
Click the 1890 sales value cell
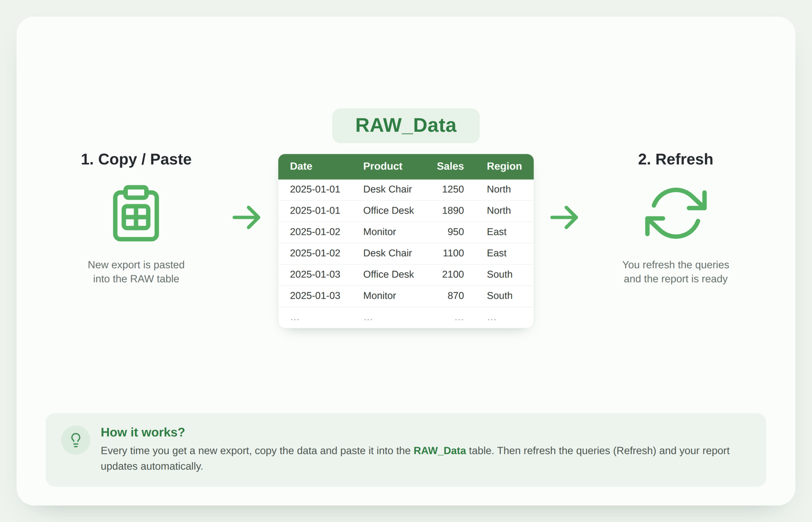tap(453, 211)
